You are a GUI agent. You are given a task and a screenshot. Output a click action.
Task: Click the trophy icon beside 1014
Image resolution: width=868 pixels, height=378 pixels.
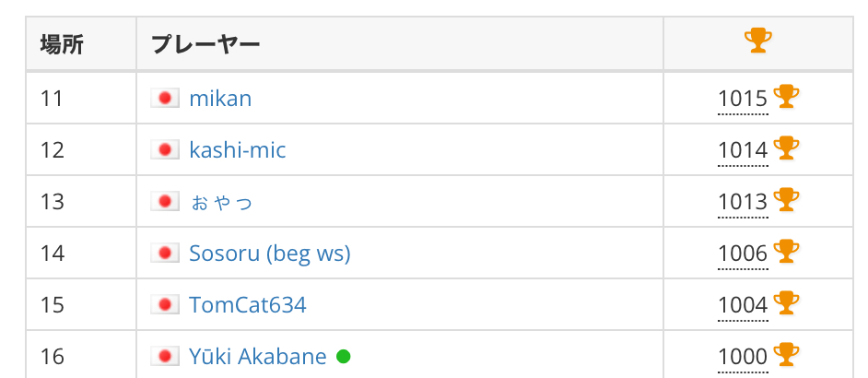coord(786,148)
